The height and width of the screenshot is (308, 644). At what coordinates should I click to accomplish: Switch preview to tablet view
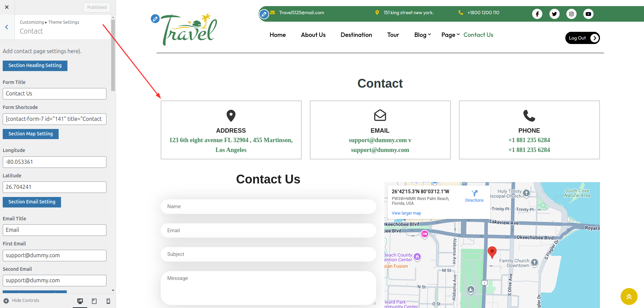[x=94, y=301]
